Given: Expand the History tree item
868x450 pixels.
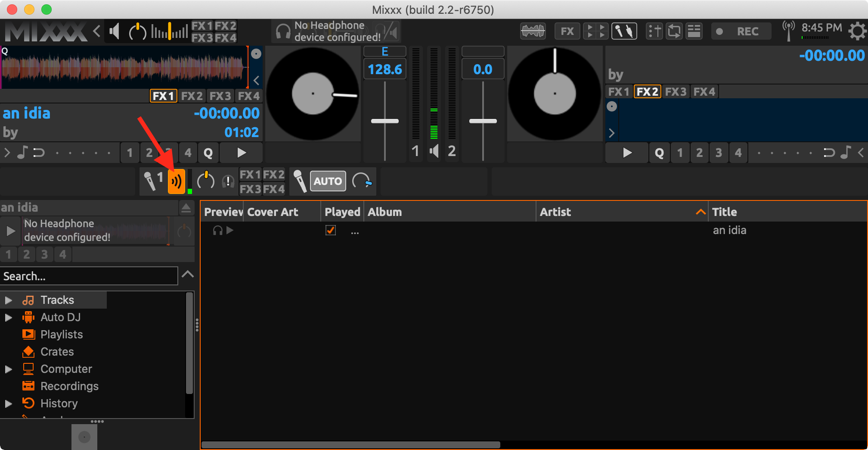Looking at the screenshot, I should point(8,403).
